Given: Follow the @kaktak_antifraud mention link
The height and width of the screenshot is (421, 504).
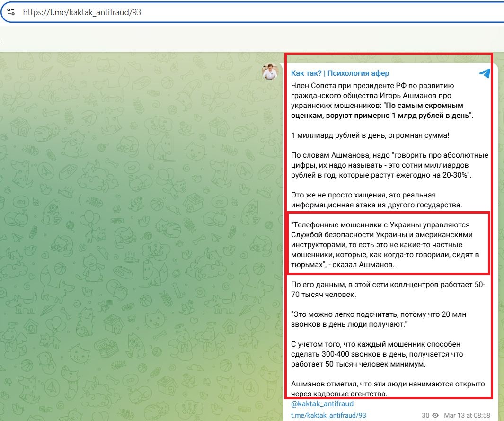Looking at the screenshot, I should (322, 404).
